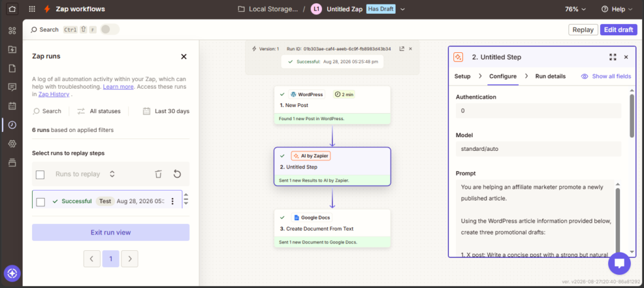644x288 pixels.
Task: Toggle Show all fields
Action: tap(606, 77)
